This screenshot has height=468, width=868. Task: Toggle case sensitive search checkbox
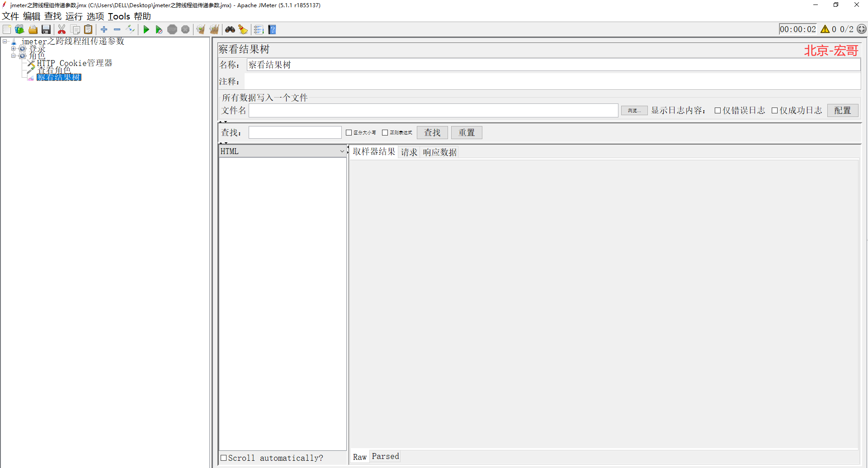point(349,133)
